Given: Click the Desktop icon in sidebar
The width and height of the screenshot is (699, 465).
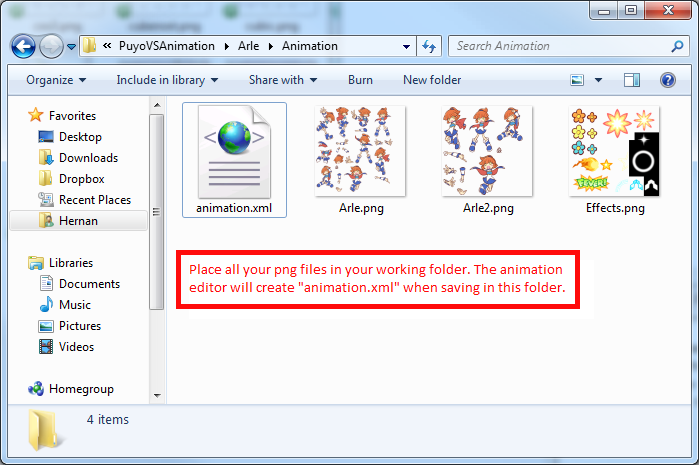Looking at the screenshot, I should [46, 137].
